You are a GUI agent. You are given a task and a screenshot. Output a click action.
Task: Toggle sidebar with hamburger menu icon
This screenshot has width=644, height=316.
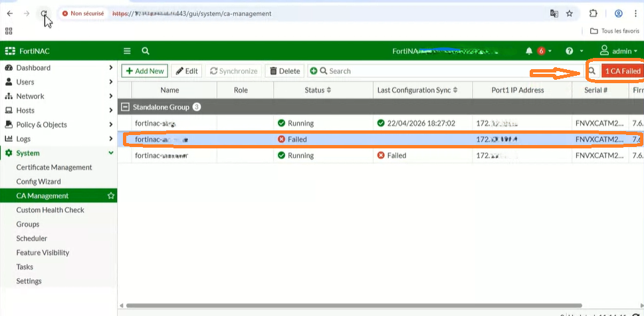coord(128,51)
